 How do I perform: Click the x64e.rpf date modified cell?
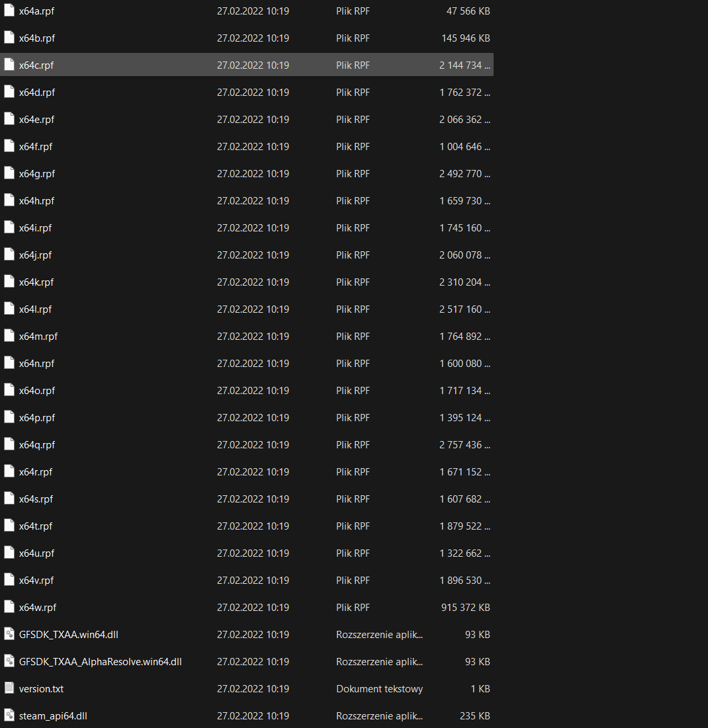coord(253,120)
